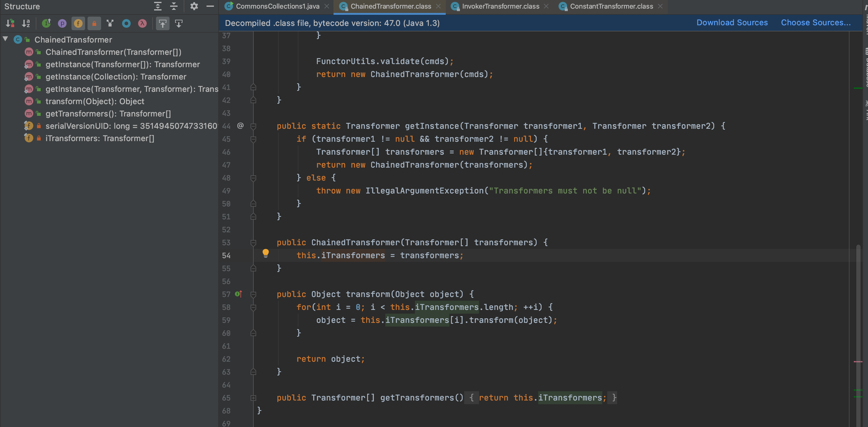
Task: Enable Autoscroll to Source in Structure
Action: coord(163,23)
